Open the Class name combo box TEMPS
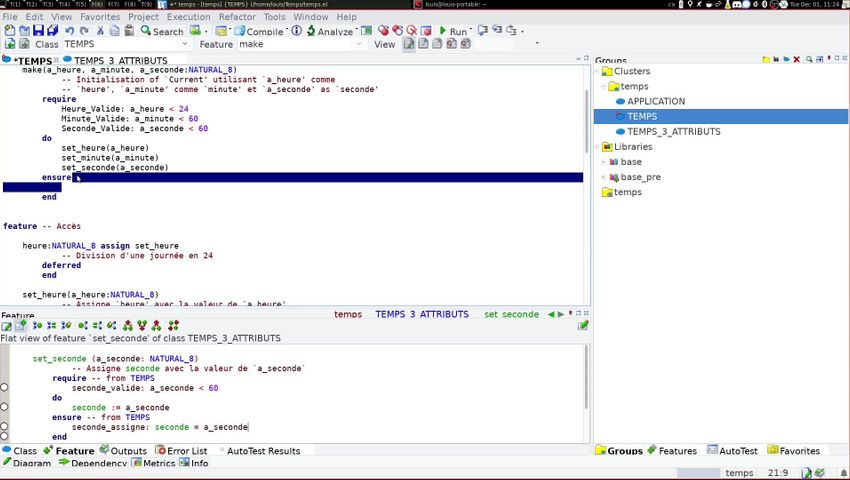Image resolution: width=850 pixels, height=480 pixels. tap(126, 44)
